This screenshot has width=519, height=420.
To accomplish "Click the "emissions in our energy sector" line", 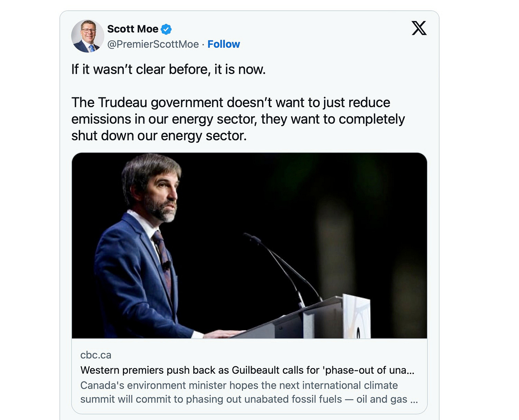I will pos(238,119).
